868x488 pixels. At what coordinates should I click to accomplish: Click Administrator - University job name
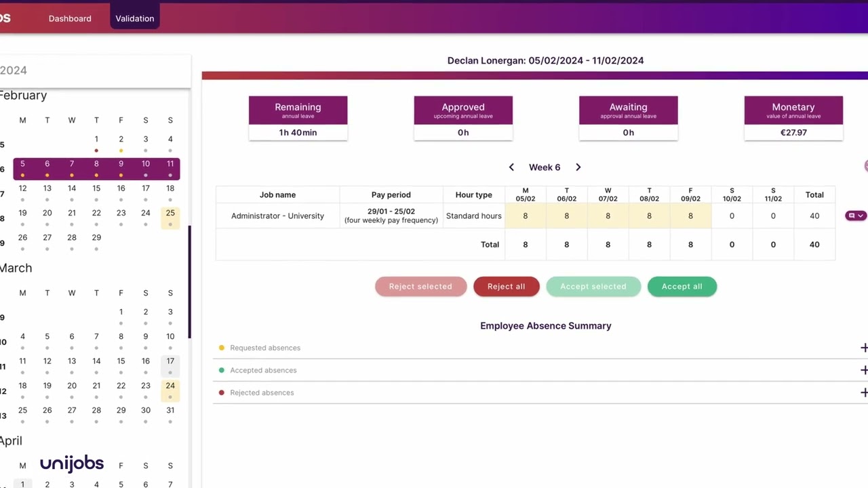click(x=277, y=216)
